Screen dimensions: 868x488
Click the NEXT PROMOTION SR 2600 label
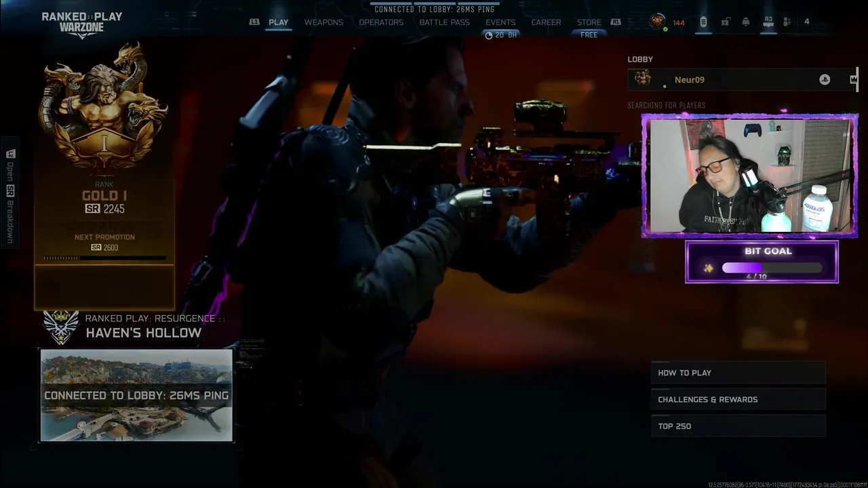104,242
